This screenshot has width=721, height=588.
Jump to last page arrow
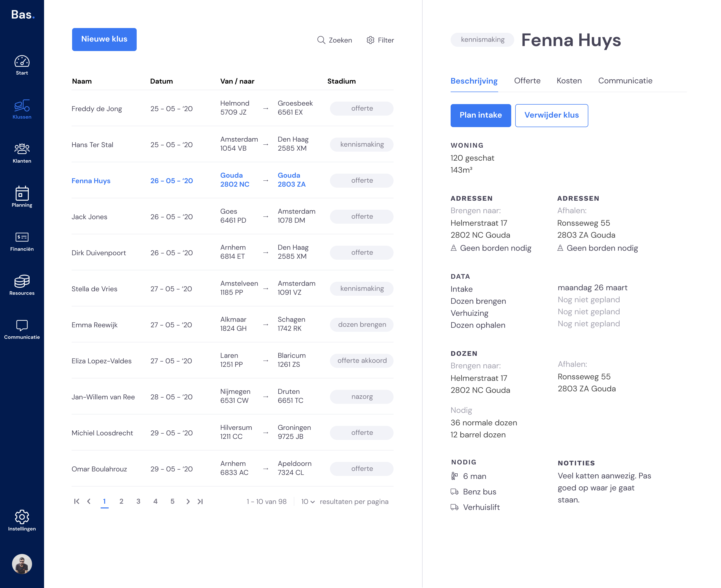(x=200, y=502)
